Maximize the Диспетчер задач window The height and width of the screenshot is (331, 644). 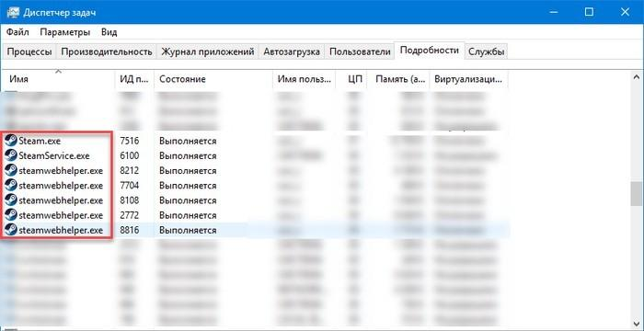pos(589,12)
